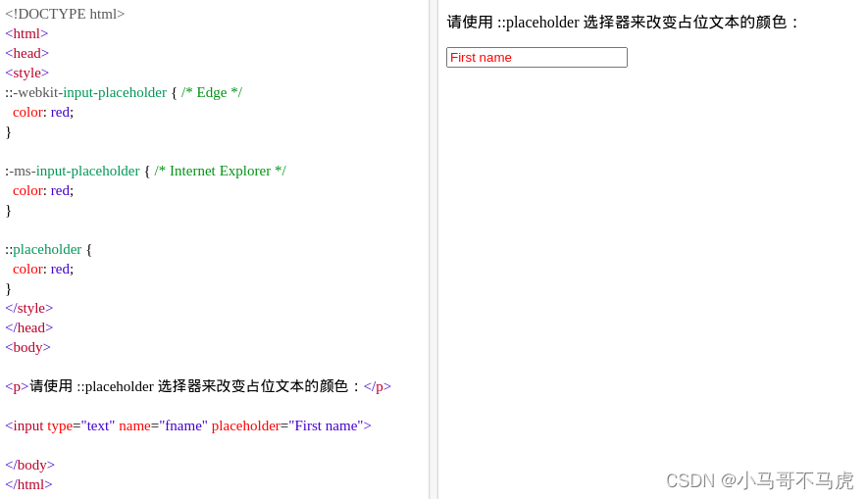
Task: Click the '<head>' opening tag line
Action: coord(27,53)
